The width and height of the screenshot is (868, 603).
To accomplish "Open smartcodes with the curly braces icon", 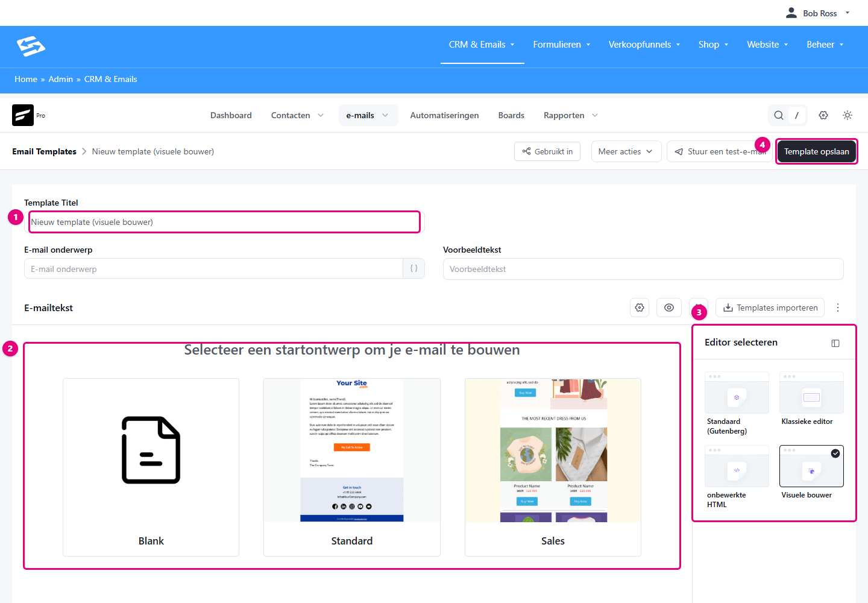I will [x=414, y=269].
